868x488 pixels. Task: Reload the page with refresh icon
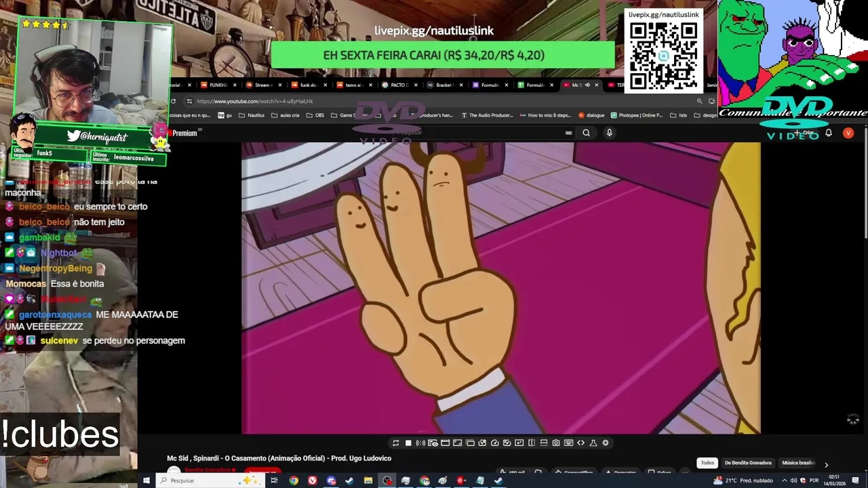(x=173, y=101)
